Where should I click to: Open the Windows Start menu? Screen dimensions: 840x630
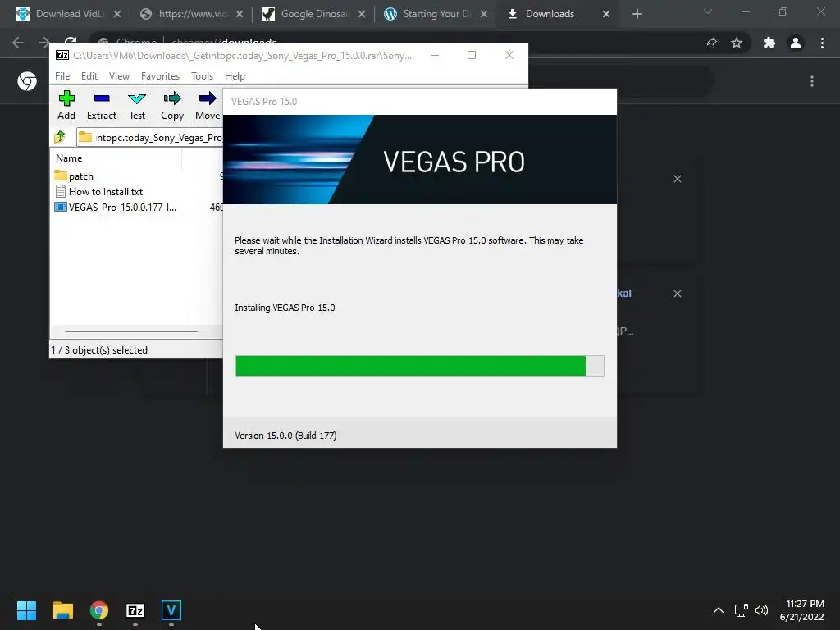point(26,610)
